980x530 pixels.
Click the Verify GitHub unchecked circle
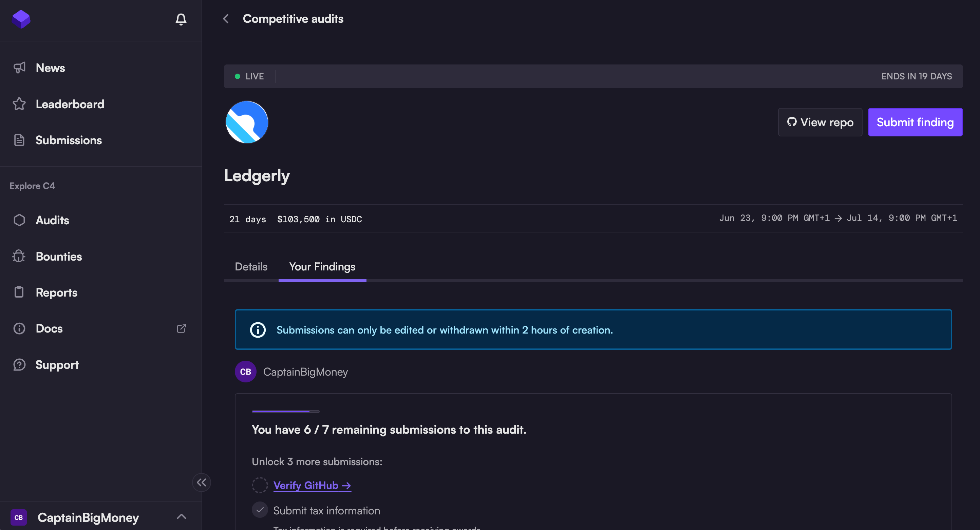point(260,486)
